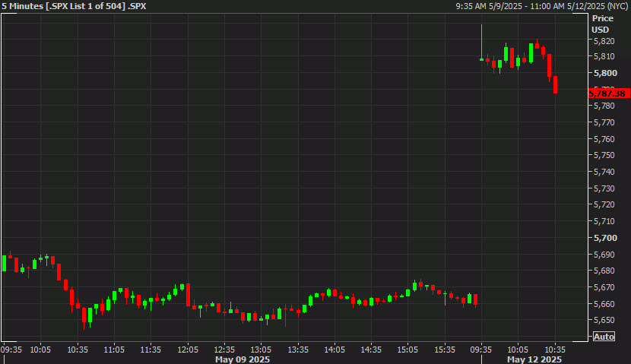Click the 5,680 price axis value
631x364 pixels.
coord(604,271)
